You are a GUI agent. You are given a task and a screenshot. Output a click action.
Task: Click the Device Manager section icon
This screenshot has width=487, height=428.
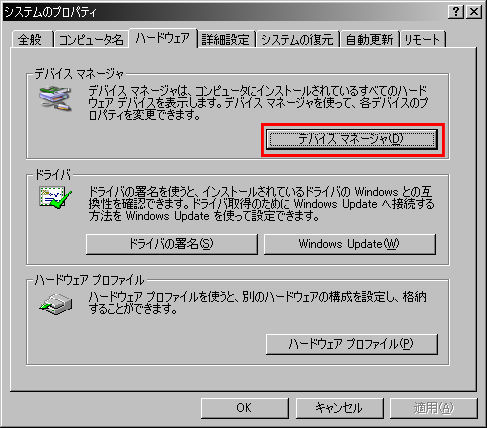55,99
